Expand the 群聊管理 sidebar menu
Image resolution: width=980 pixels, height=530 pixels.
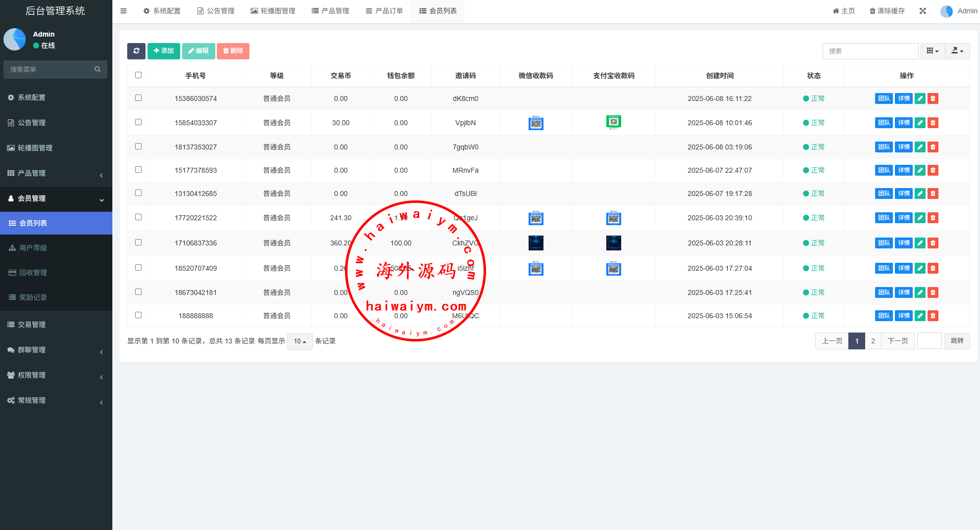coord(56,350)
